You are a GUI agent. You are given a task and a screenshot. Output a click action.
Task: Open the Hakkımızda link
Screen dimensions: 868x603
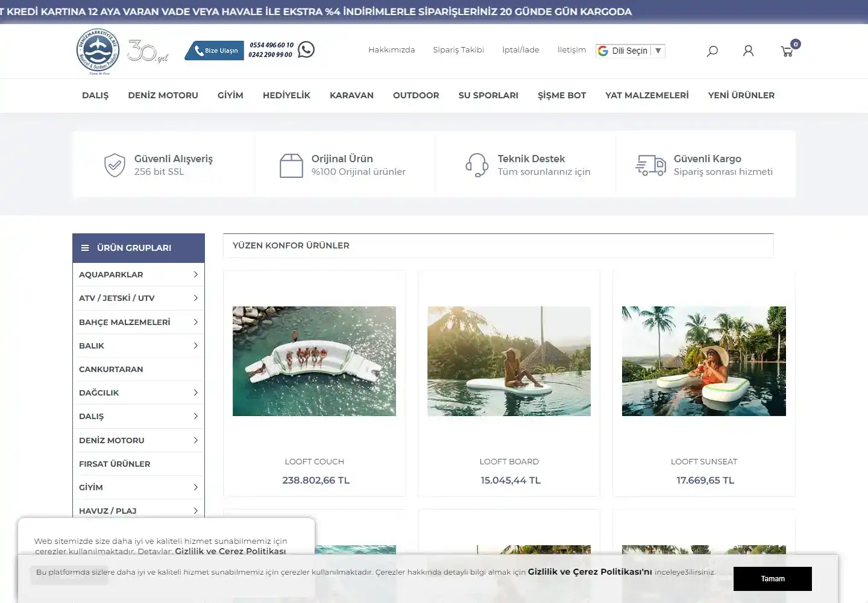(x=392, y=50)
